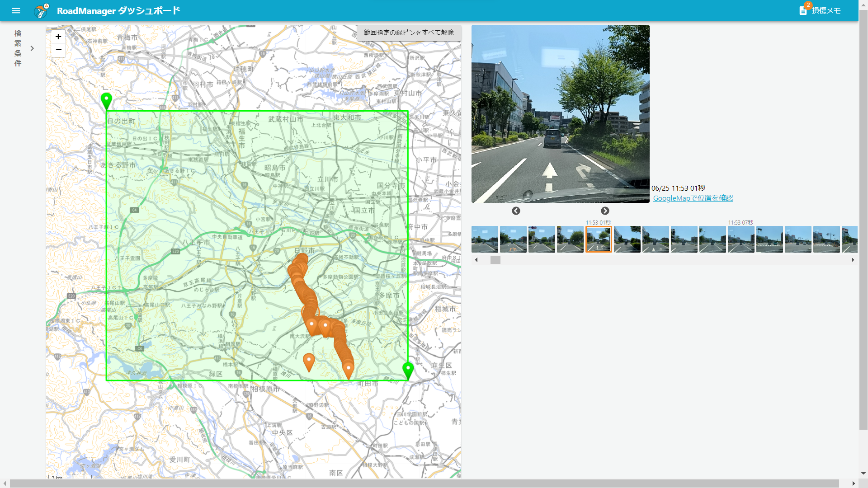Screen dimensions: 868x488
Task: Select the highlighted 11:53 01秒 thumbnail
Action: point(599,239)
